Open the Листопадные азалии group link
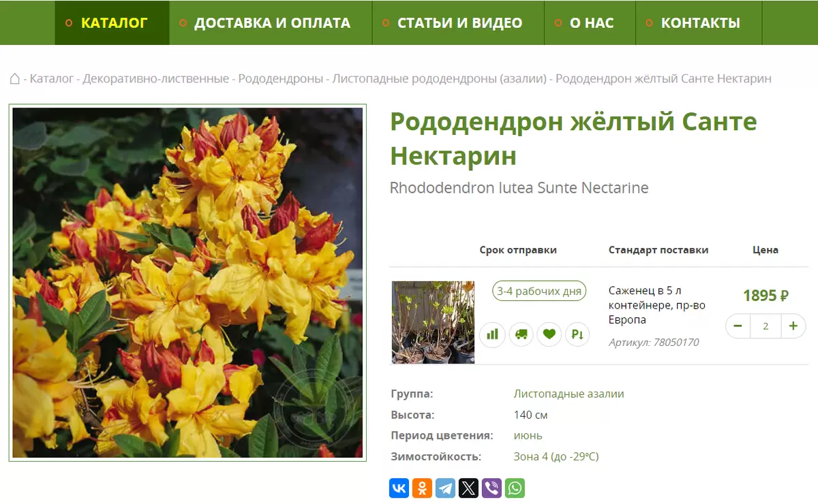Screen dimensions: 818x504 click(570, 394)
